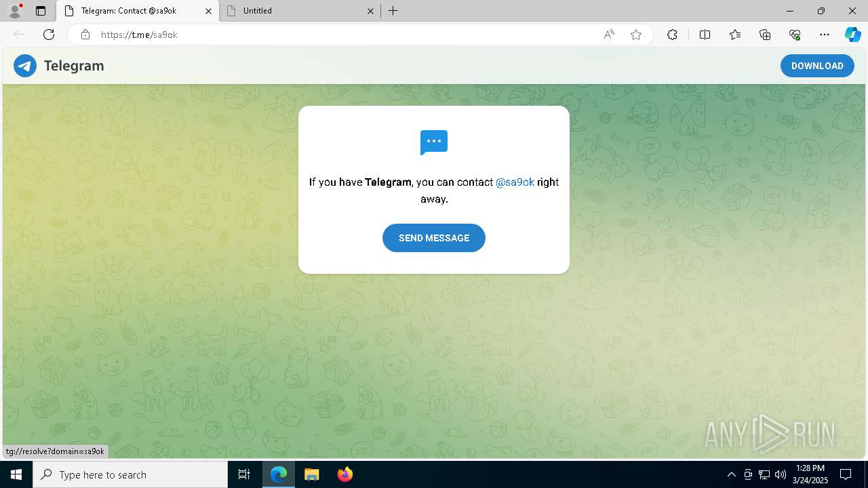
Task: Open the notifications center icon
Action: (x=846, y=474)
